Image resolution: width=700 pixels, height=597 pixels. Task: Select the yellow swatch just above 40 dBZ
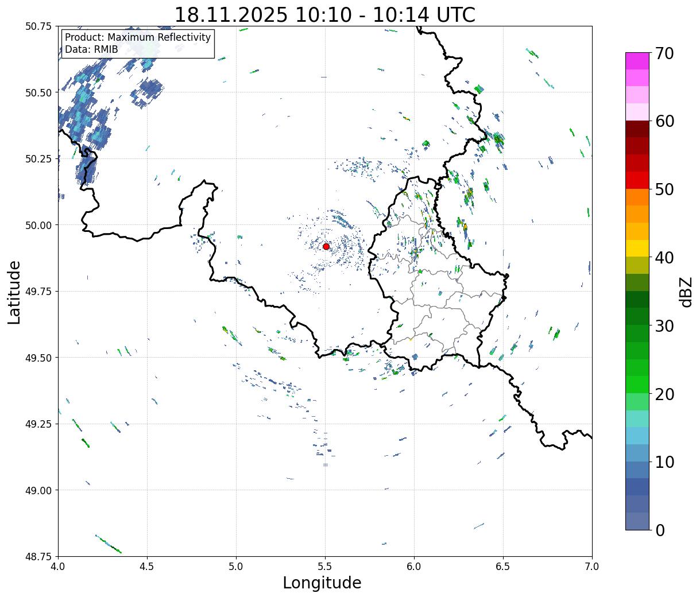pyautogui.click(x=637, y=248)
